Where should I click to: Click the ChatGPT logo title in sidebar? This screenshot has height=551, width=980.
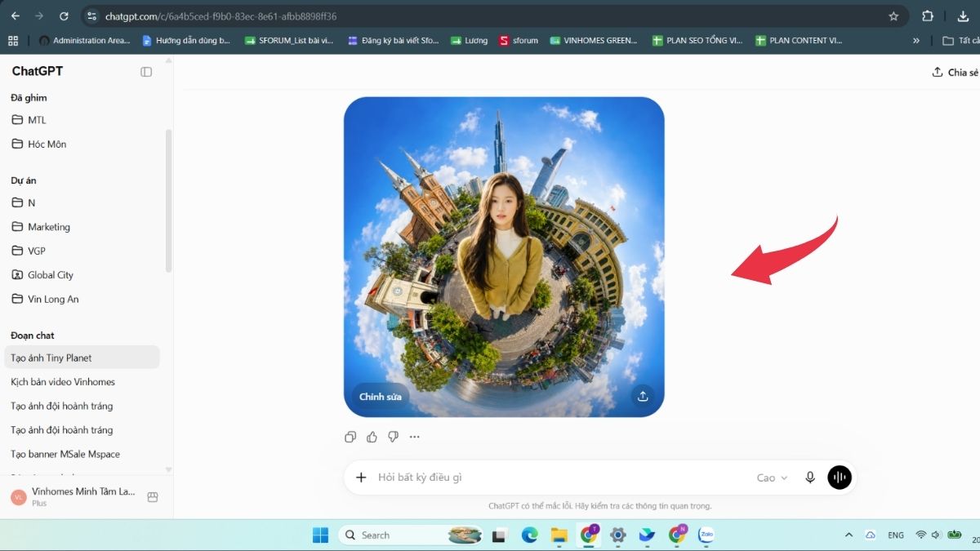click(38, 71)
